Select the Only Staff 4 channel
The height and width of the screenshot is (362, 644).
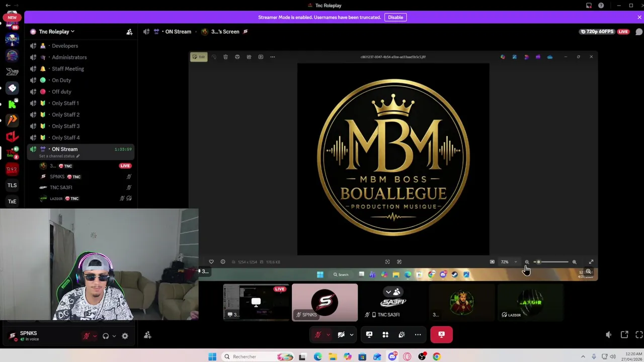[x=80, y=138]
